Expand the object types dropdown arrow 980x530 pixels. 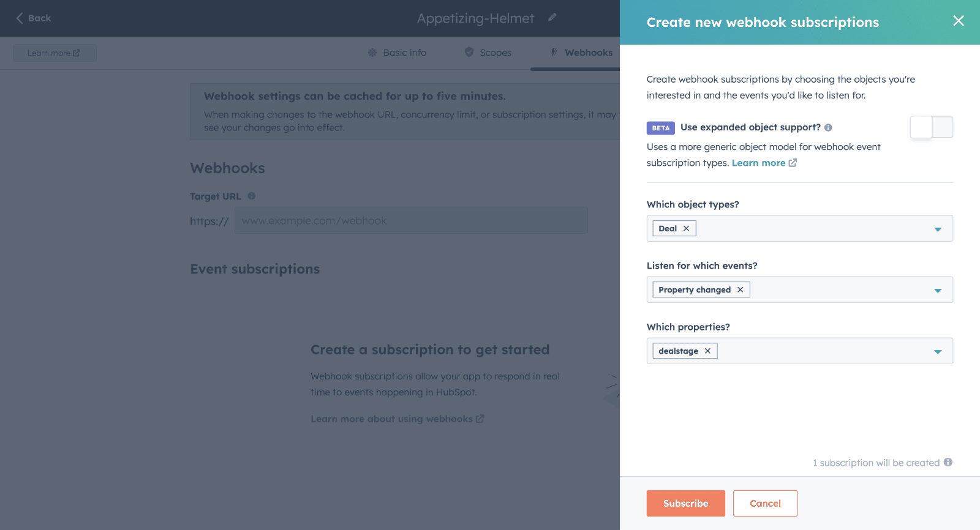(938, 229)
